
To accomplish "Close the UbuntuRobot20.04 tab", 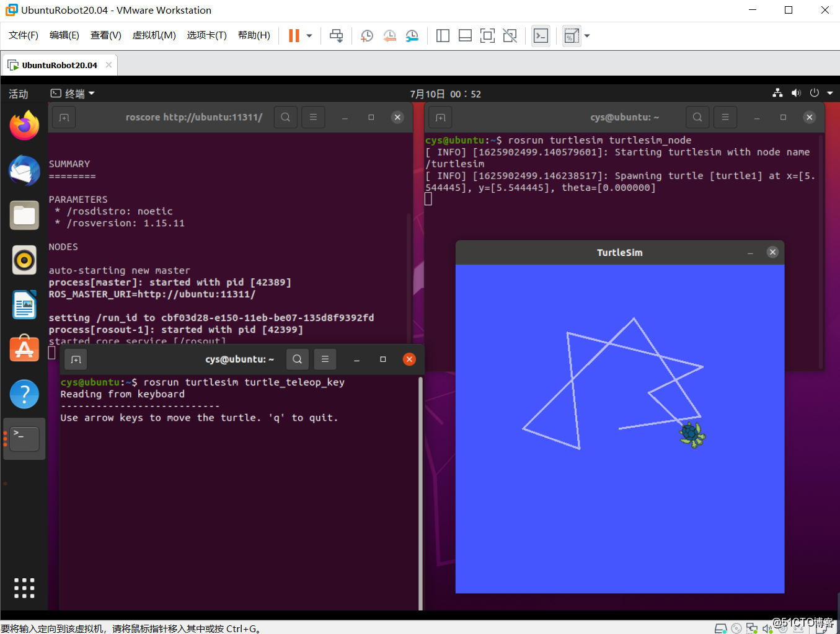I will (109, 64).
